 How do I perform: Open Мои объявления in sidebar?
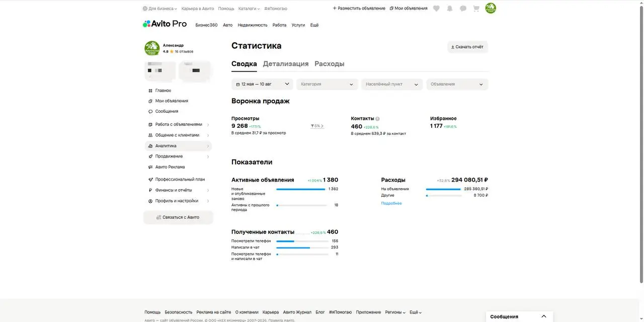[172, 101]
